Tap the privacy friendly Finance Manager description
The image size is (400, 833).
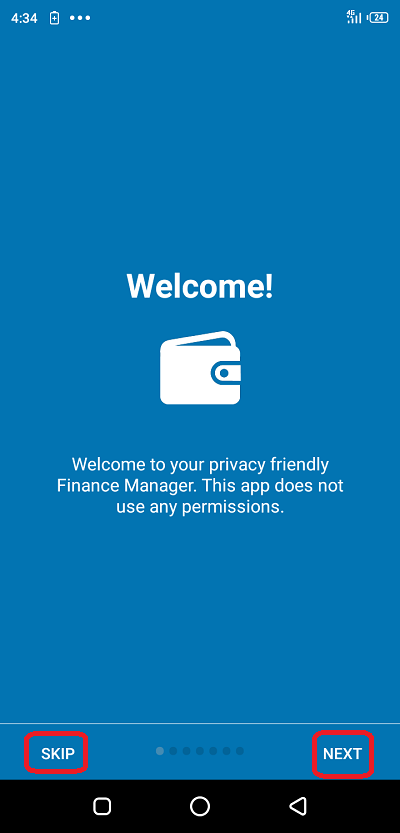pyautogui.click(x=200, y=486)
